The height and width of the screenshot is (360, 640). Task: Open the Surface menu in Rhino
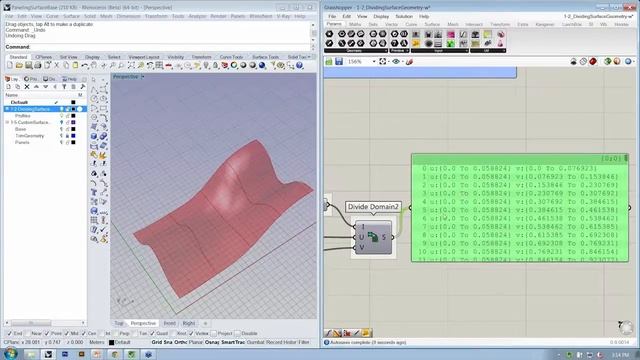(x=71, y=16)
